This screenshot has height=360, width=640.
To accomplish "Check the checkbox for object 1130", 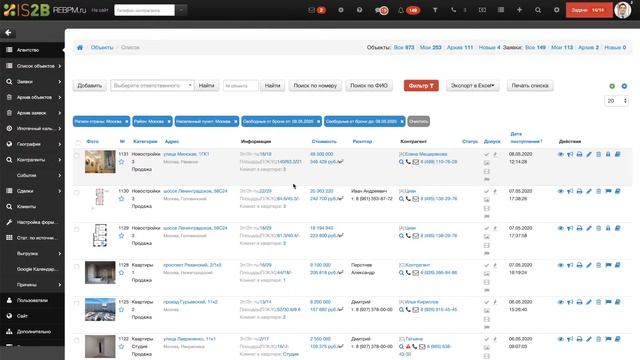I will click(x=77, y=192).
